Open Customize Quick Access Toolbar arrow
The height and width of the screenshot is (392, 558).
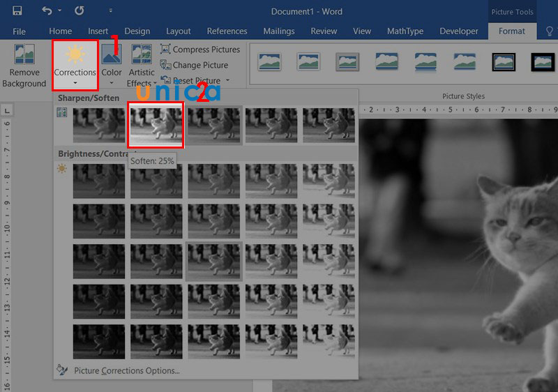111,11
